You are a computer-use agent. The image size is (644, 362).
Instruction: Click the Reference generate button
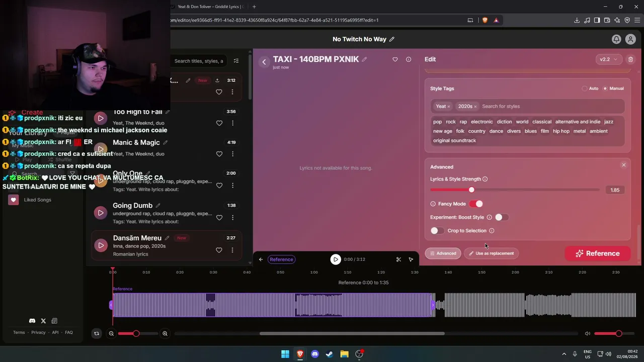[x=598, y=253]
